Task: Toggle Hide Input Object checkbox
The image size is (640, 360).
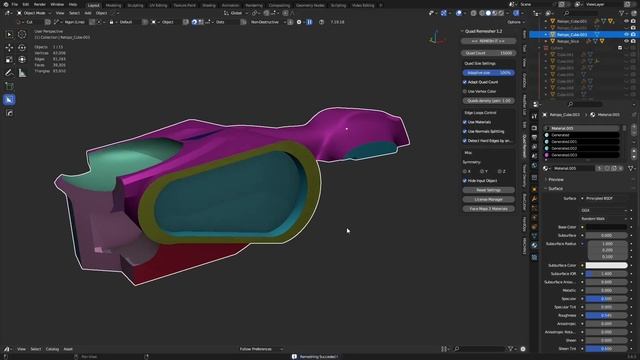Action: 465,180
